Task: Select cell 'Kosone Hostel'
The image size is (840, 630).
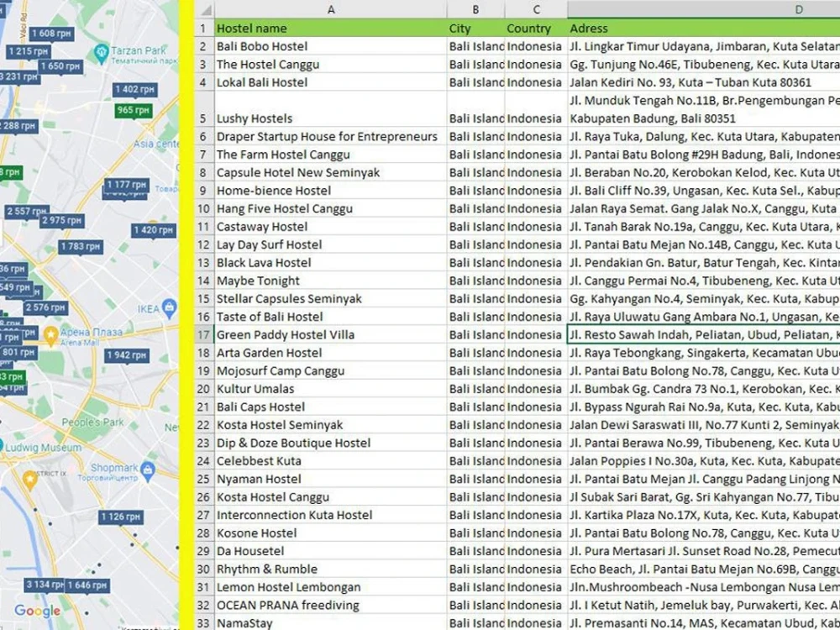Action: (x=330, y=533)
